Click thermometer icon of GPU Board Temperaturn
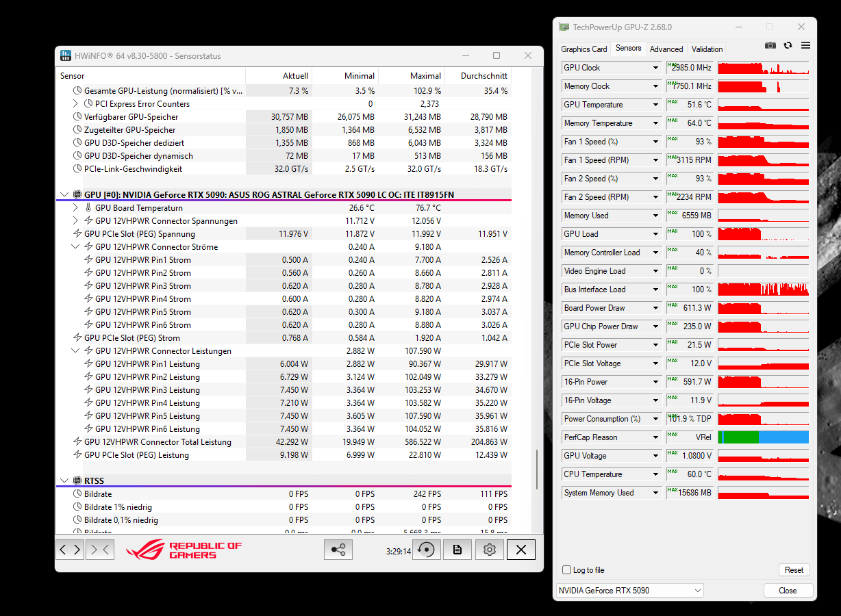The height and width of the screenshot is (616, 841). point(88,208)
